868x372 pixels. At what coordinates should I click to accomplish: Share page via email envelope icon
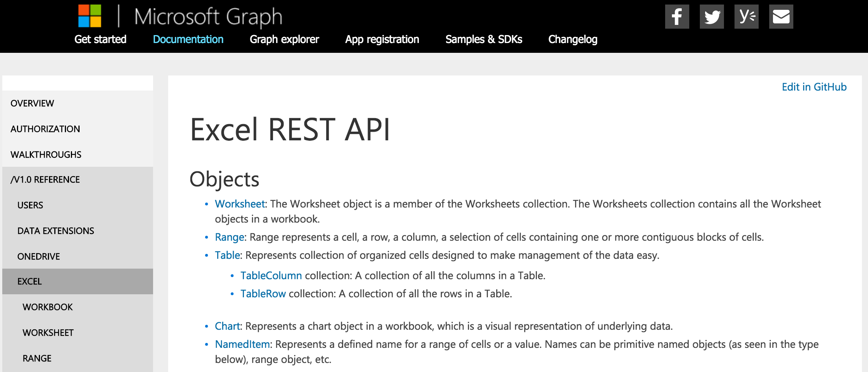(x=781, y=17)
